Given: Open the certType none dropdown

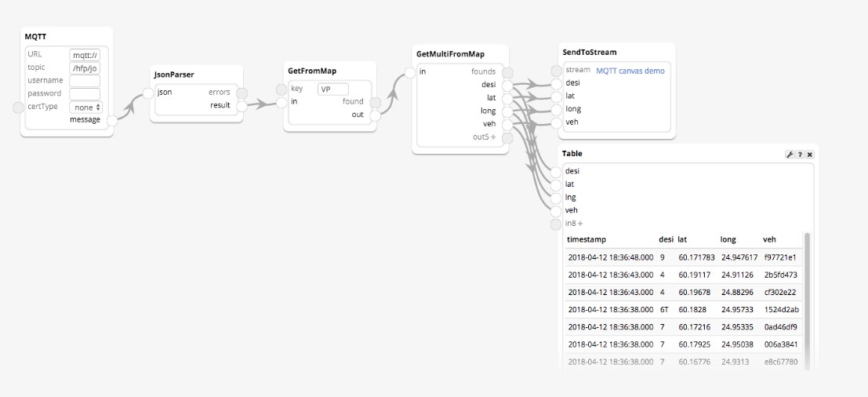Looking at the screenshot, I should (85, 107).
